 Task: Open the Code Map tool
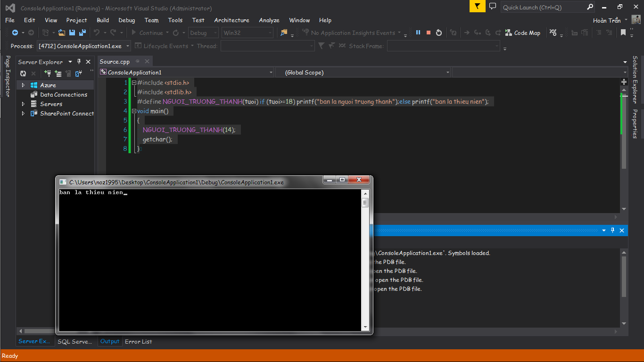click(522, 33)
